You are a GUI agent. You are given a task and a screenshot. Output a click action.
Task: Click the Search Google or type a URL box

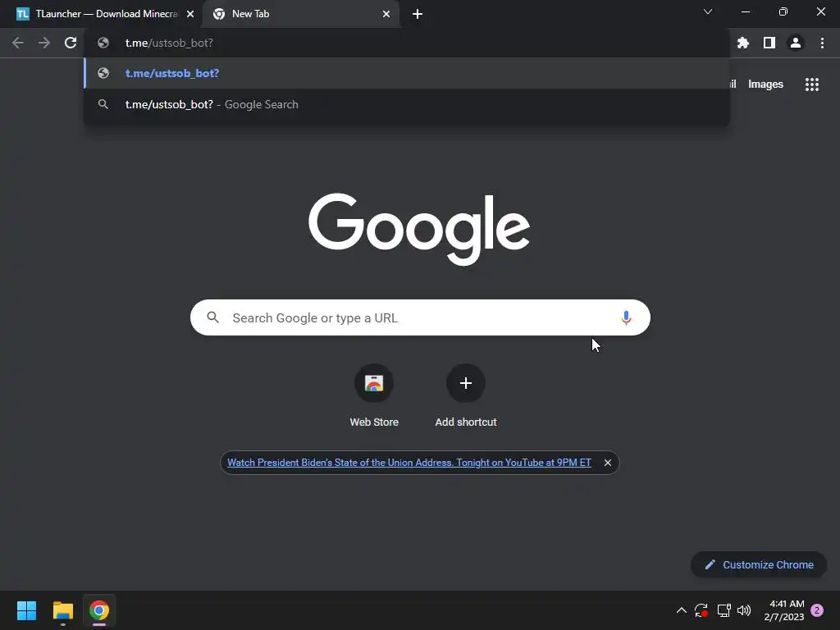(420, 317)
